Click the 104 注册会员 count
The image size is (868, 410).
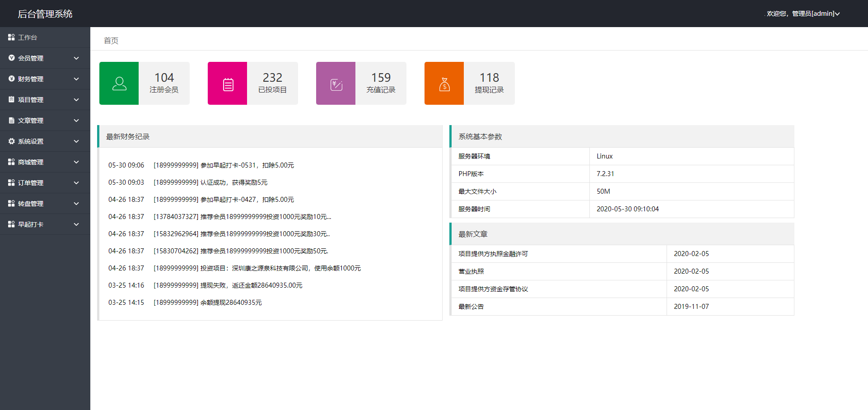(164, 78)
